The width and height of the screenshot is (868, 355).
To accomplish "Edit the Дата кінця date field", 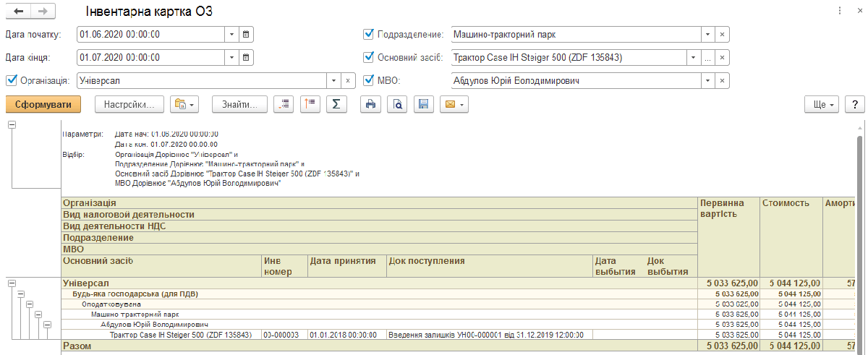I will point(150,57).
